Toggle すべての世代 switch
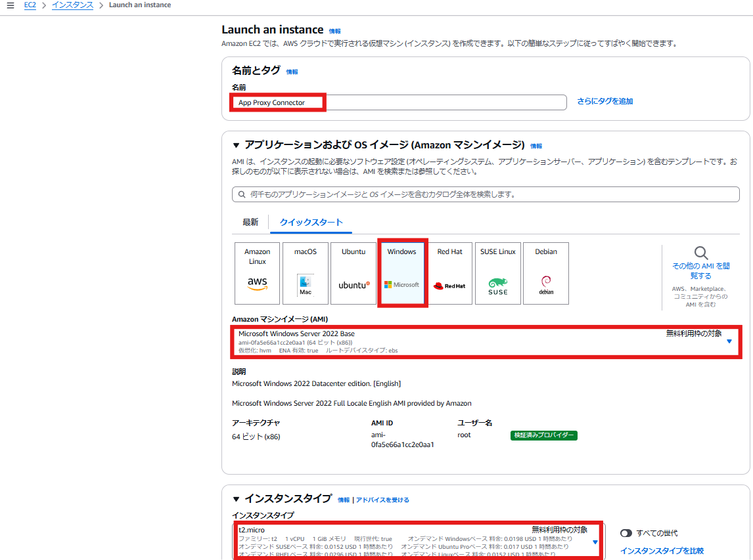 pos(626,533)
